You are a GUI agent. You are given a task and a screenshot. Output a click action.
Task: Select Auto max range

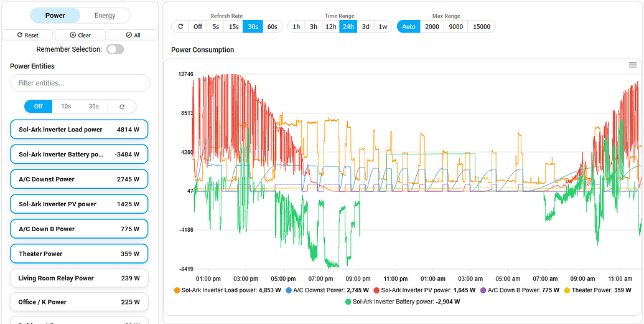[x=409, y=26]
